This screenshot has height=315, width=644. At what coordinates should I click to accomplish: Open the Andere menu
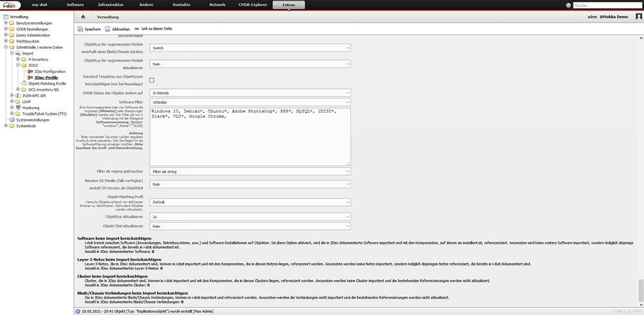147,5
